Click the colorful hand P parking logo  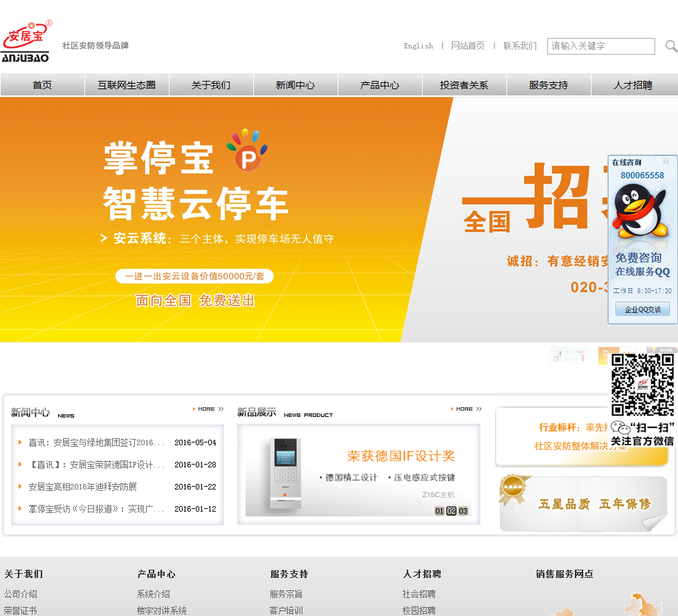(x=247, y=150)
